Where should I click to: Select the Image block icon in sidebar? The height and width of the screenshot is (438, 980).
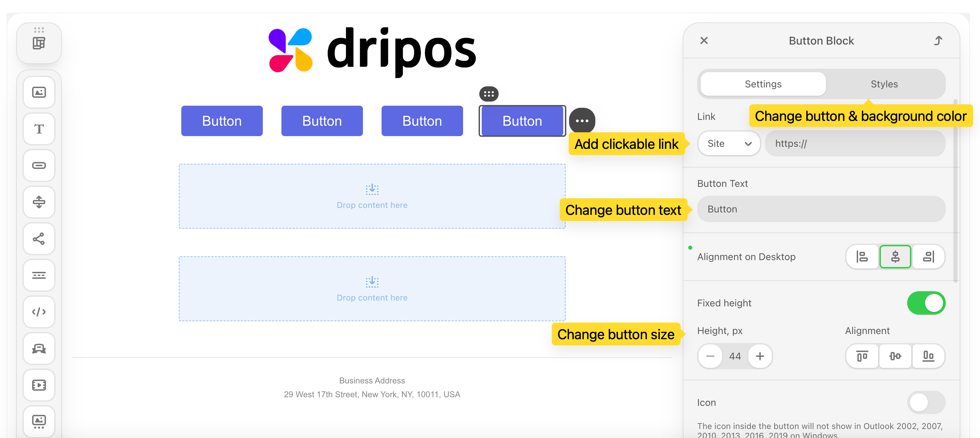[x=39, y=92]
